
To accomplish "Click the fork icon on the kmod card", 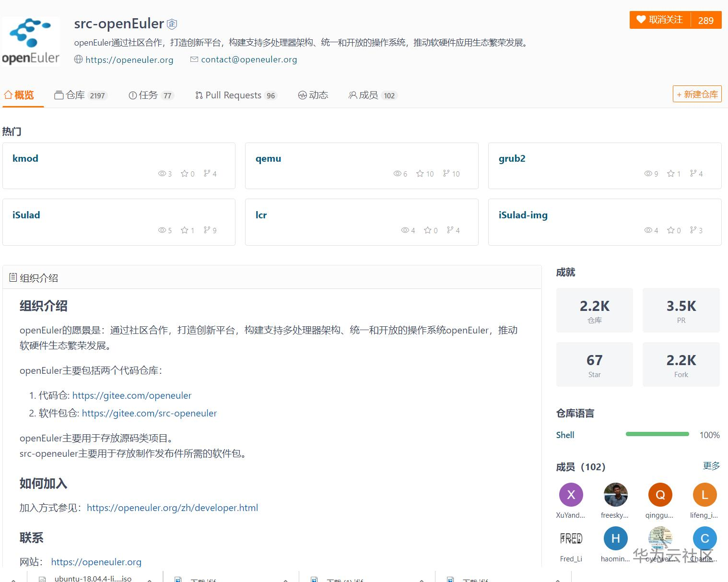I will pyautogui.click(x=206, y=173).
